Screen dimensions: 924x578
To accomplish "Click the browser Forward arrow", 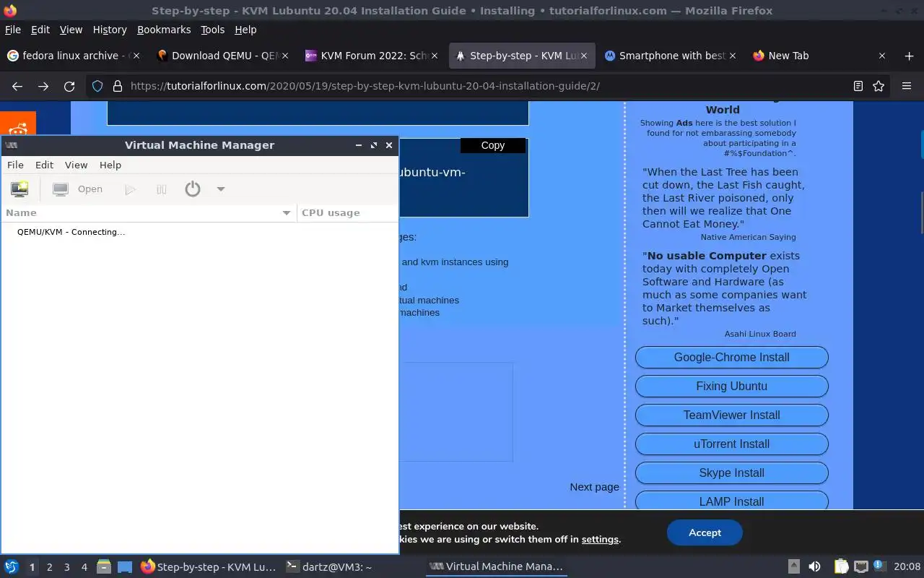I will 43,86.
